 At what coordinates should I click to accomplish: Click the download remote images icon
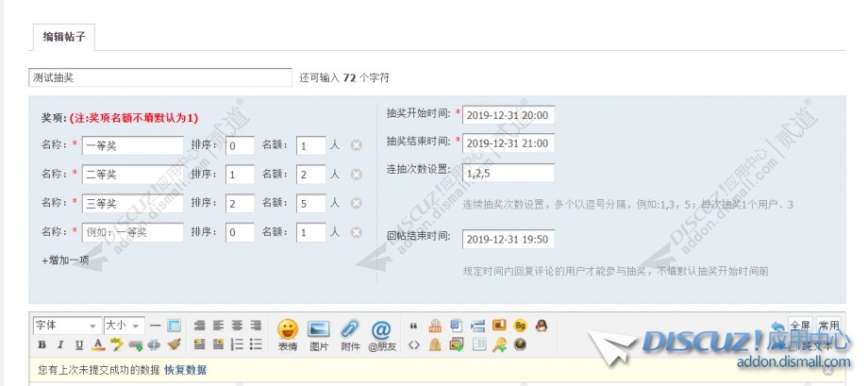point(457,345)
